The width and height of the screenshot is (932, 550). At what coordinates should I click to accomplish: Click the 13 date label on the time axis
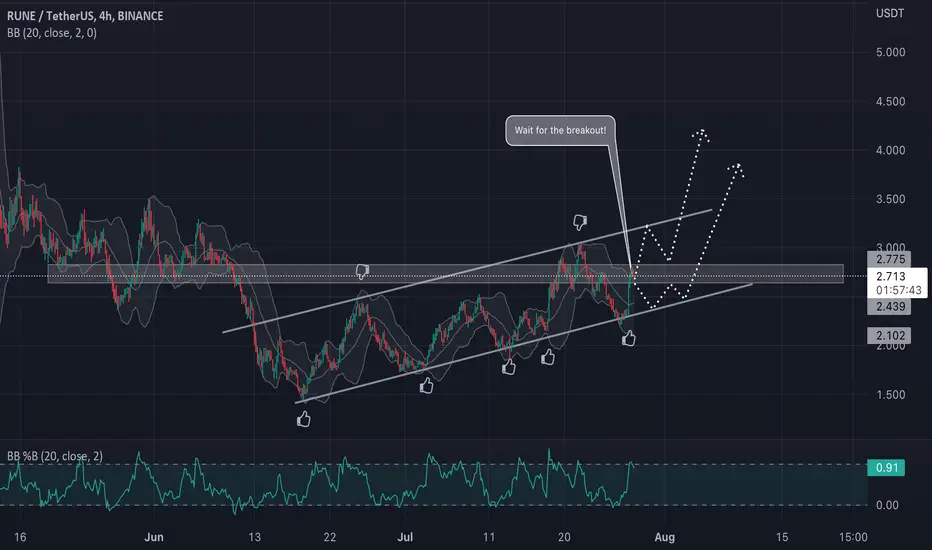pyautogui.click(x=254, y=537)
